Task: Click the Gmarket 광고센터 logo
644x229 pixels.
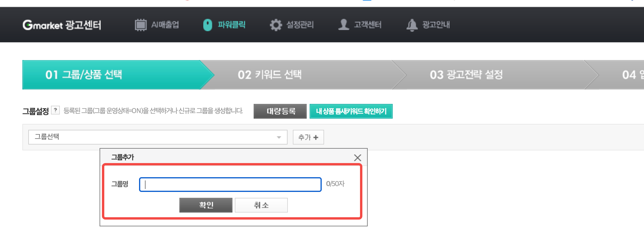Action: (x=62, y=25)
